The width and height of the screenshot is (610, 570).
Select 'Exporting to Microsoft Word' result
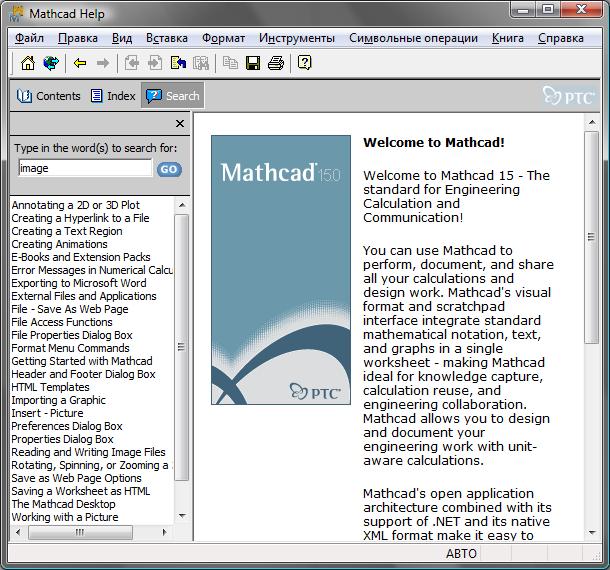tap(79, 283)
